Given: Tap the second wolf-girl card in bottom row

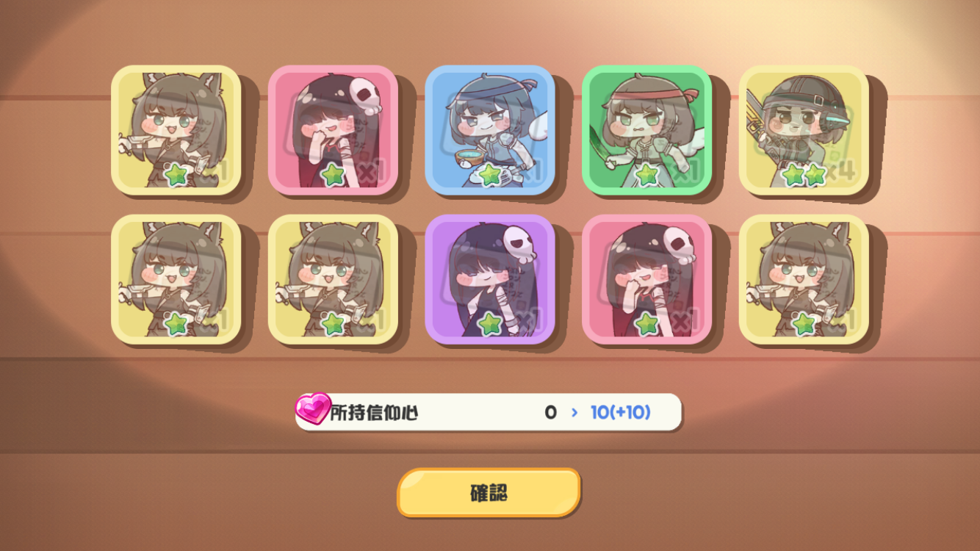Looking at the screenshot, I should click(333, 280).
